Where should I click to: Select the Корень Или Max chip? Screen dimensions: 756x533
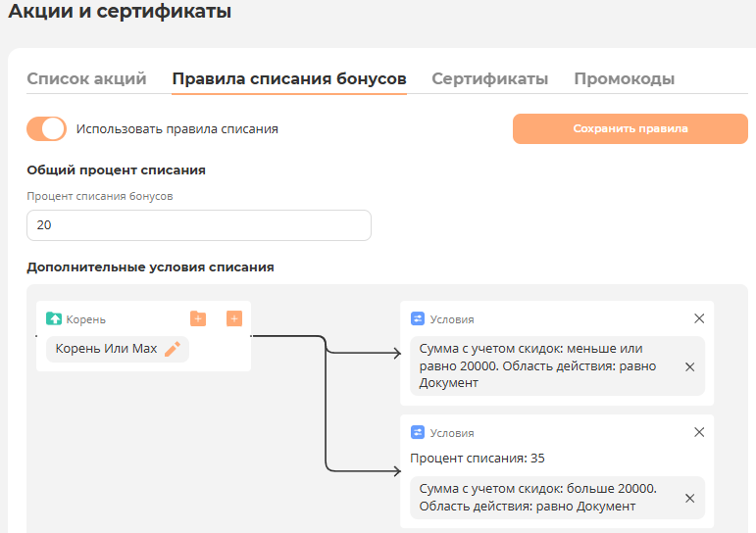[x=106, y=349]
